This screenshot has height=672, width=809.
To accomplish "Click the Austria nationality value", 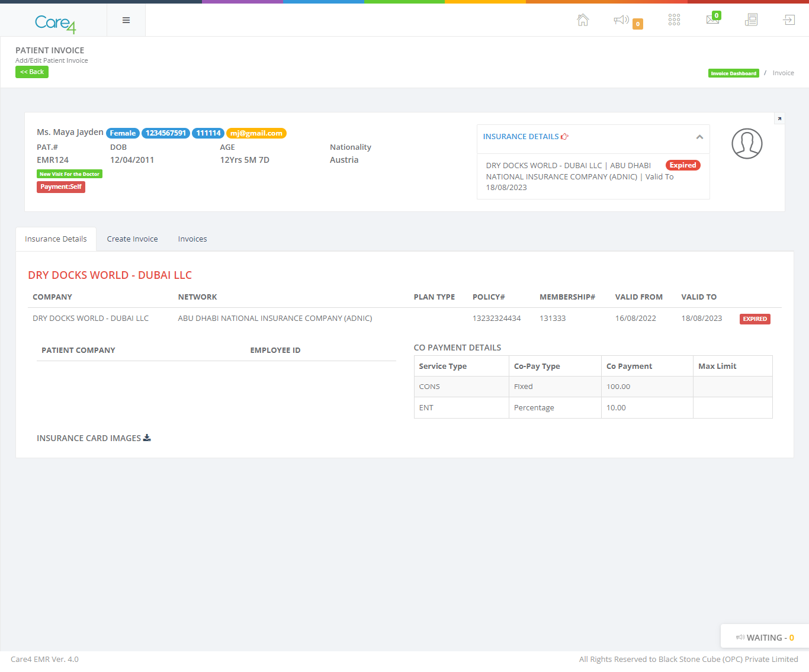I will coord(344,160).
